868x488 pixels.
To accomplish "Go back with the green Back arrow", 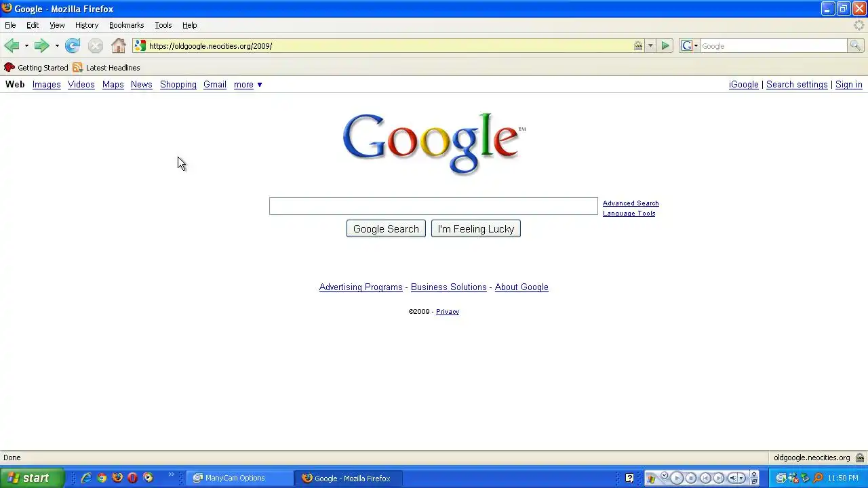I will 12,45.
